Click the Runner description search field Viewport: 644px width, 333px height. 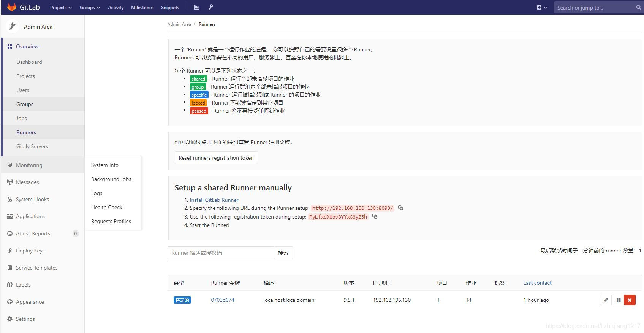coord(220,253)
